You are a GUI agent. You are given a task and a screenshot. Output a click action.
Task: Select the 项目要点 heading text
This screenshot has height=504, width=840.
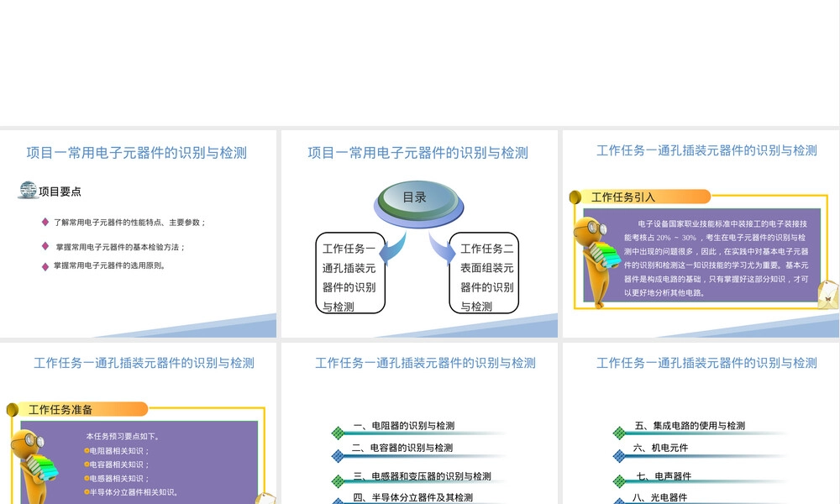60,192
